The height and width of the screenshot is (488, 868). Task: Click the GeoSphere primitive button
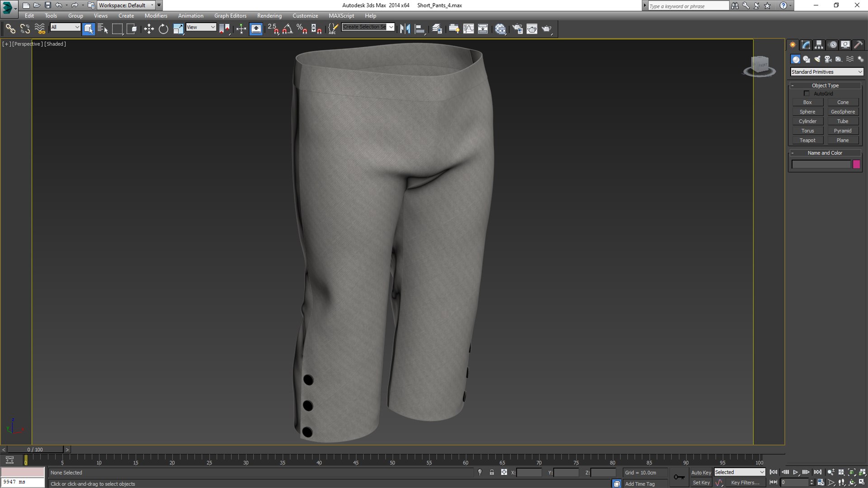coord(843,112)
